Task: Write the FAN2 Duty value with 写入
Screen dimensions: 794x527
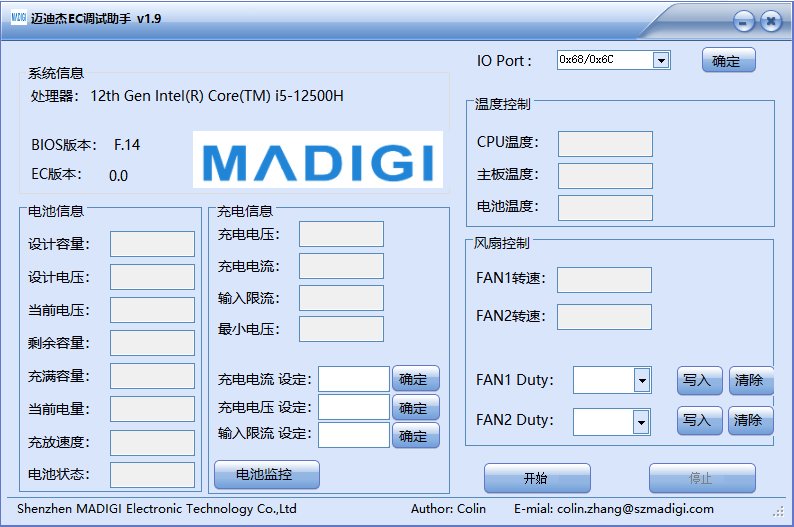Action: 699,421
